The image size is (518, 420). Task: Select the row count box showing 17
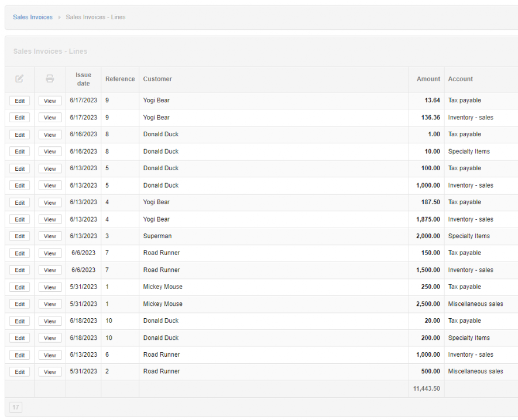tap(16, 407)
